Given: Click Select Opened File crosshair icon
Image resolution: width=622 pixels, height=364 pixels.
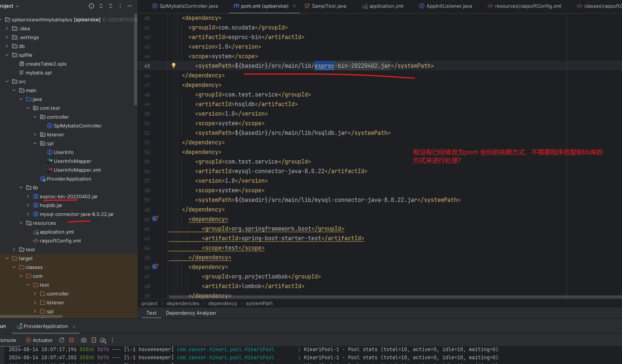Looking at the screenshot, I should click(x=91, y=6).
